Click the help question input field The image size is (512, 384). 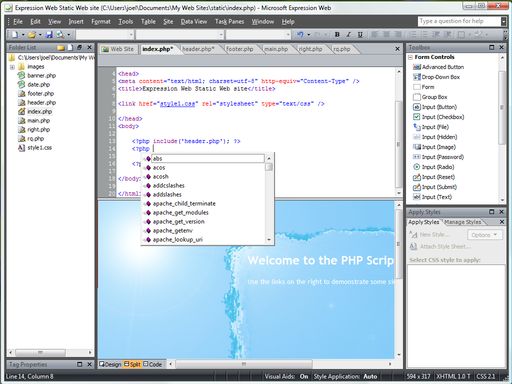(x=459, y=21)
